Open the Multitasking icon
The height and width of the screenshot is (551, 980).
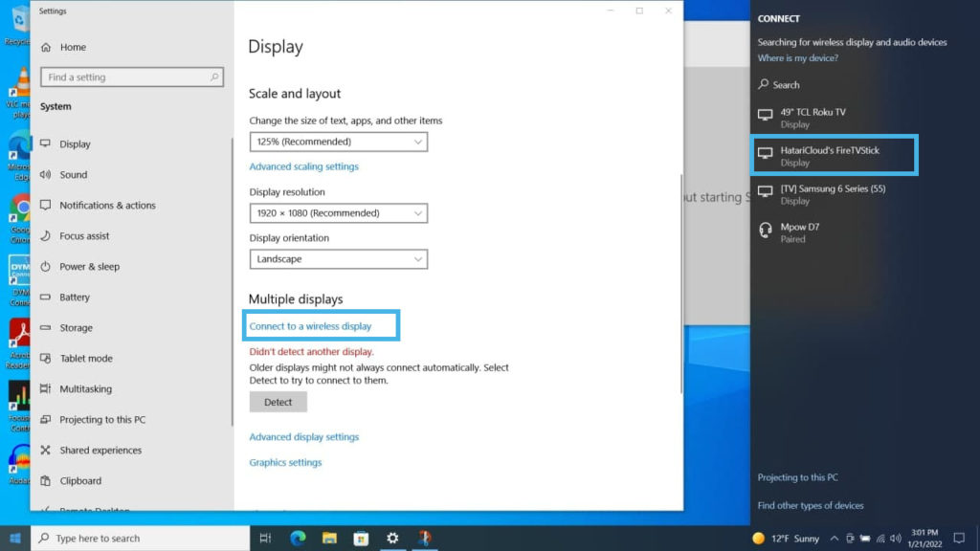coord(46,388)
